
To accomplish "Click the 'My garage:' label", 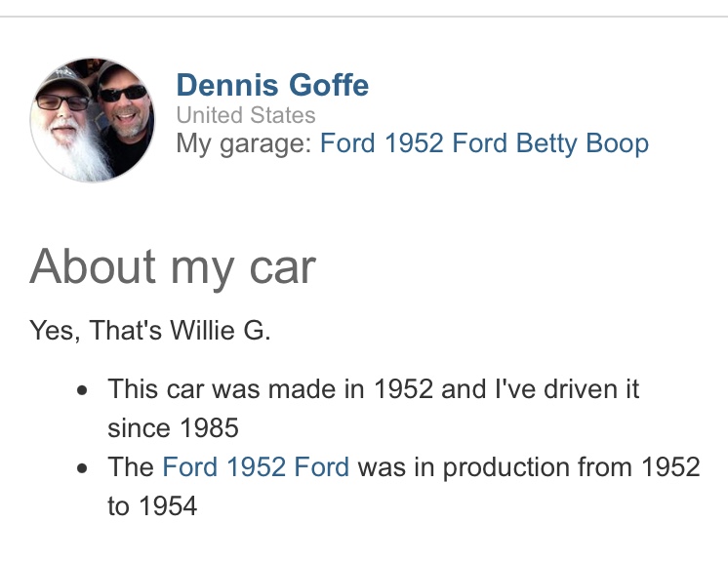I will point(244,144).
